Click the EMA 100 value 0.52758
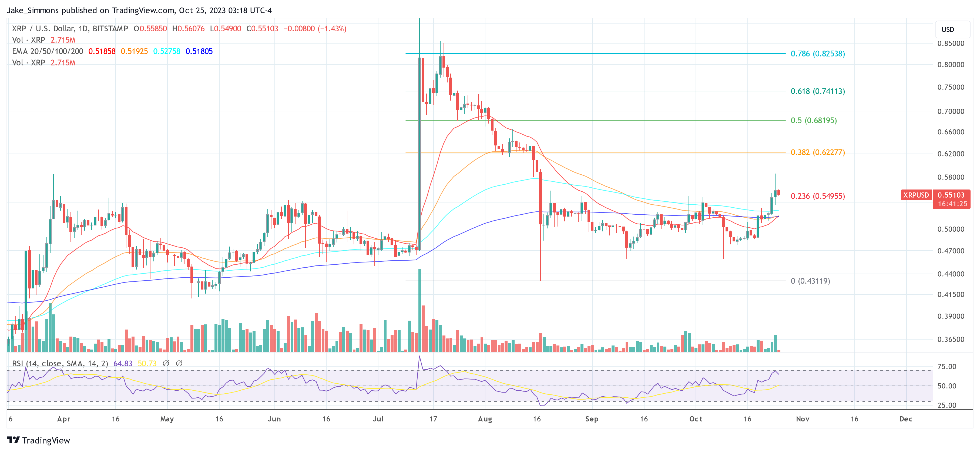The height and width of the screenshot is (452, 980). pyautogui.click(x=167, y=51)
